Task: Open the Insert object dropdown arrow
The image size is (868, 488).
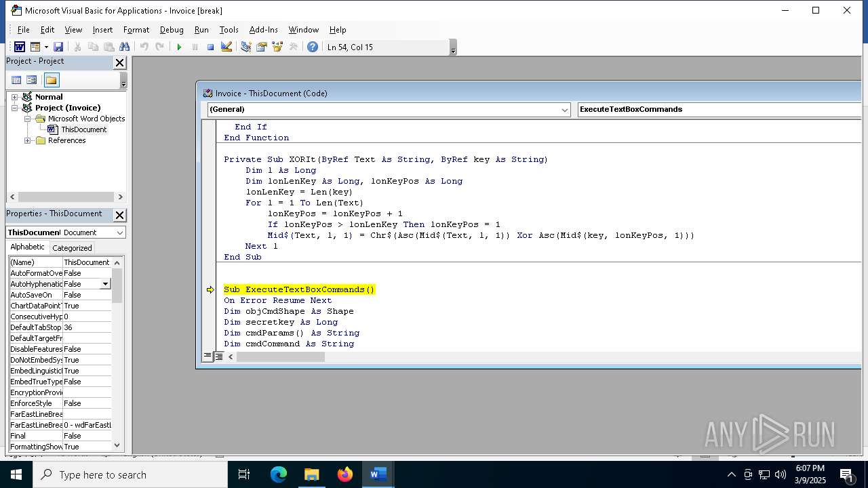Action: (x=46, y=47)
